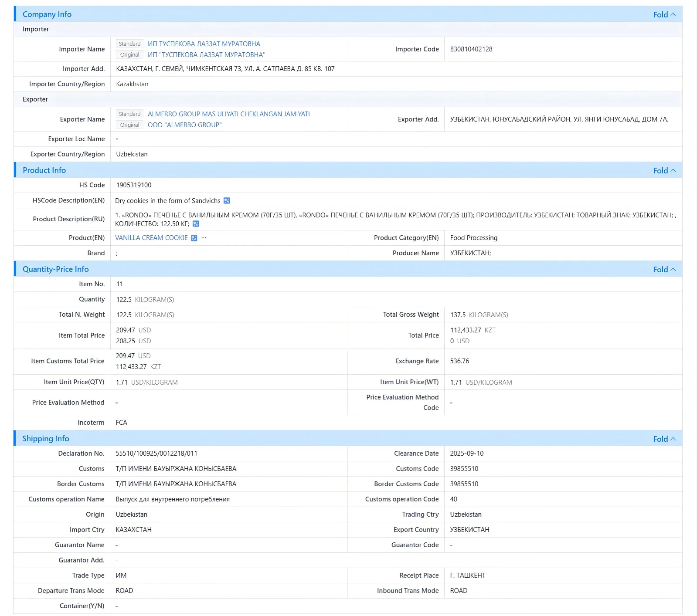Fold the Product Info section
697x616 pixels.
click(x=664, y=170)
